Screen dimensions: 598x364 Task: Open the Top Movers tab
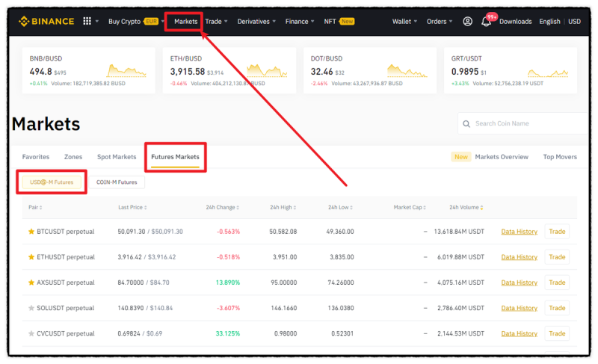click(560, 157)
